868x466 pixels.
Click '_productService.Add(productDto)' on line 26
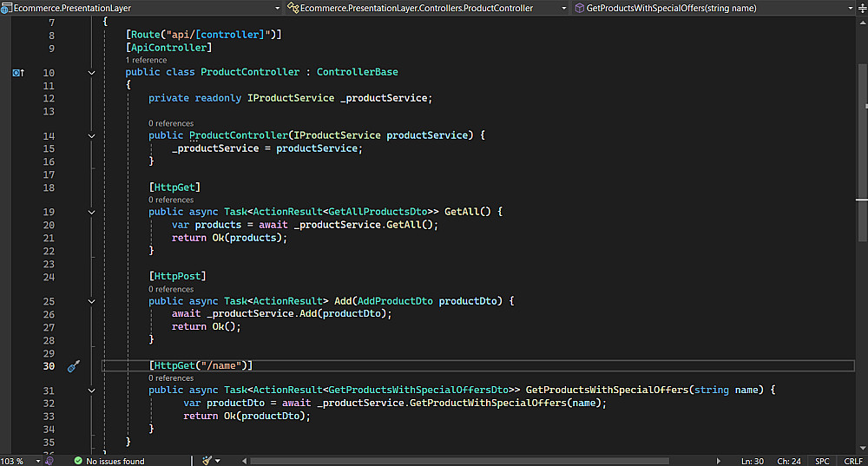click(x=296, y=313)
